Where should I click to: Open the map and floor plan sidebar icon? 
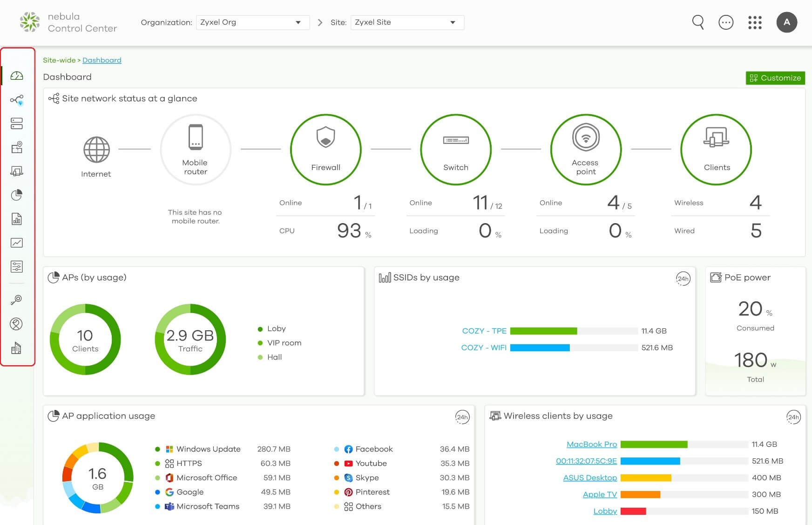(17, 148)
